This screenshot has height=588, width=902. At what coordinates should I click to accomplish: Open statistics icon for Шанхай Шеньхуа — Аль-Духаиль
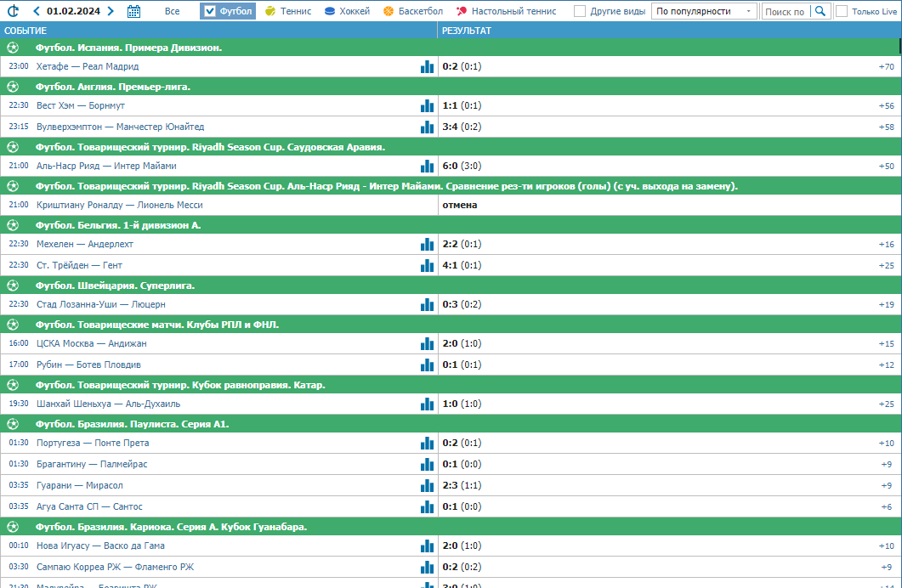(427, 404)
